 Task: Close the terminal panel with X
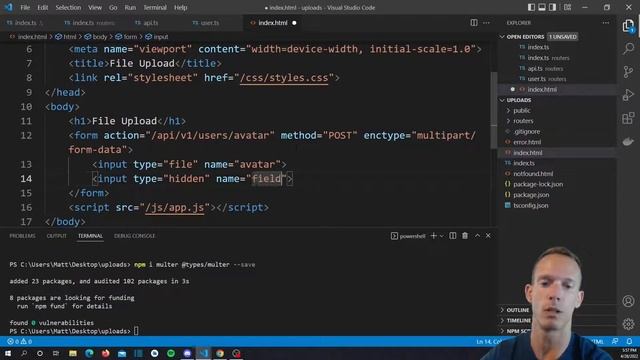click(x=488, y=236)
